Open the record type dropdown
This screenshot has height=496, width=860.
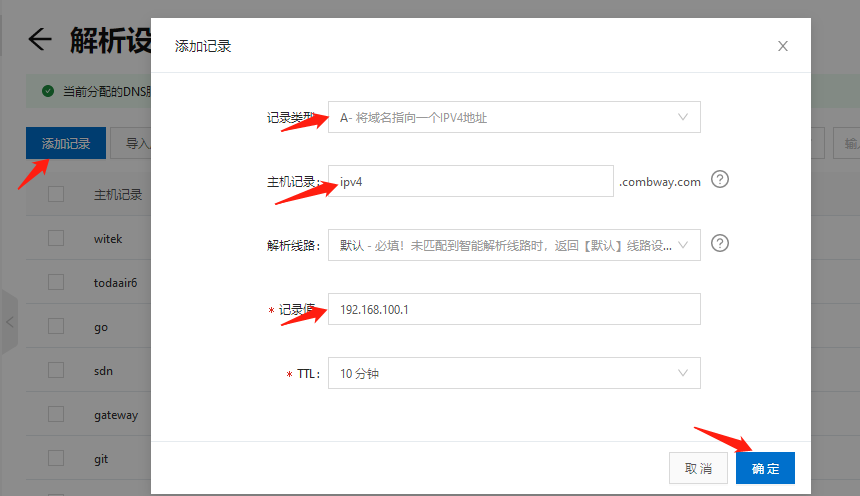point(514,117)
